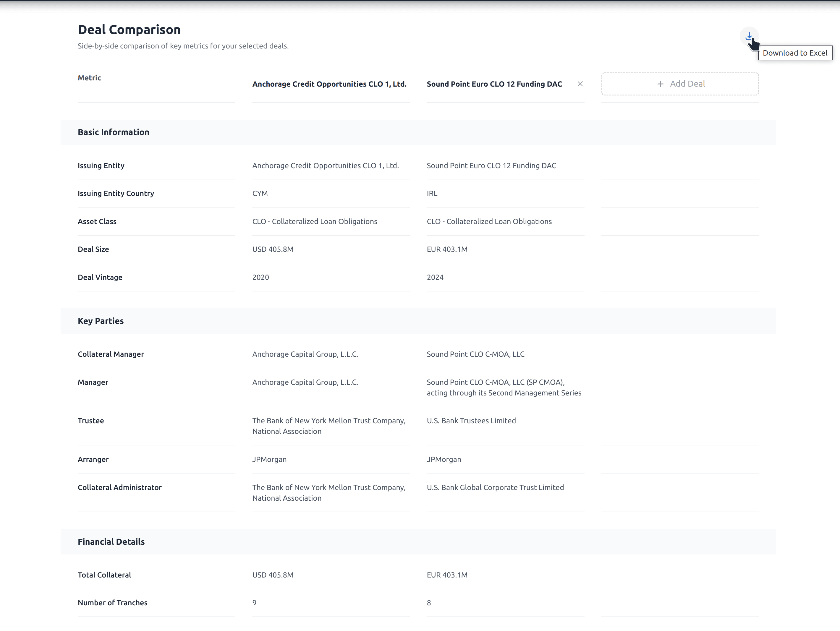Click the Basic Information section header
The height and width of the screenshot is (631, 840).
pyautogui.click(x=114, y=132)
